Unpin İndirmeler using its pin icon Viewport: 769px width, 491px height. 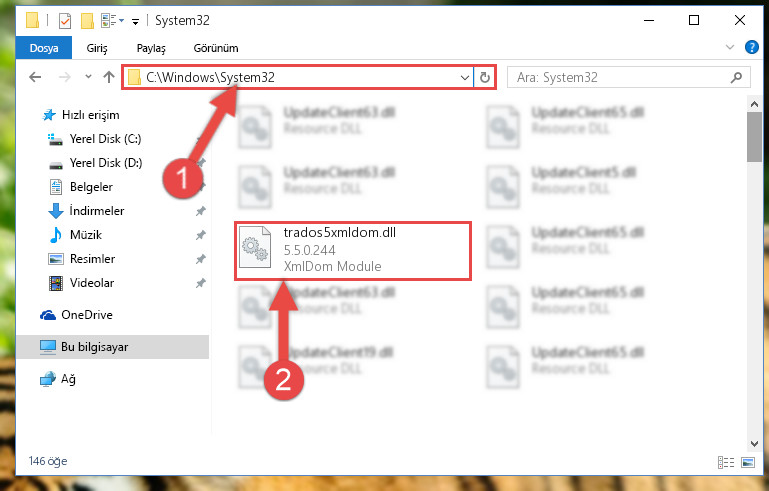[201, 211]
